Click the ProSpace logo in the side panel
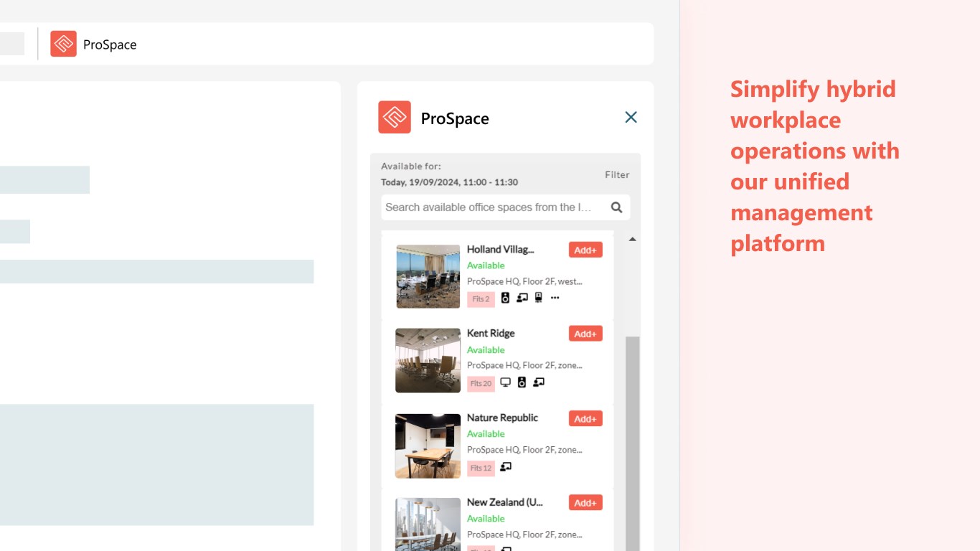This screenshot has height=551, width=980. pos(395,117)
